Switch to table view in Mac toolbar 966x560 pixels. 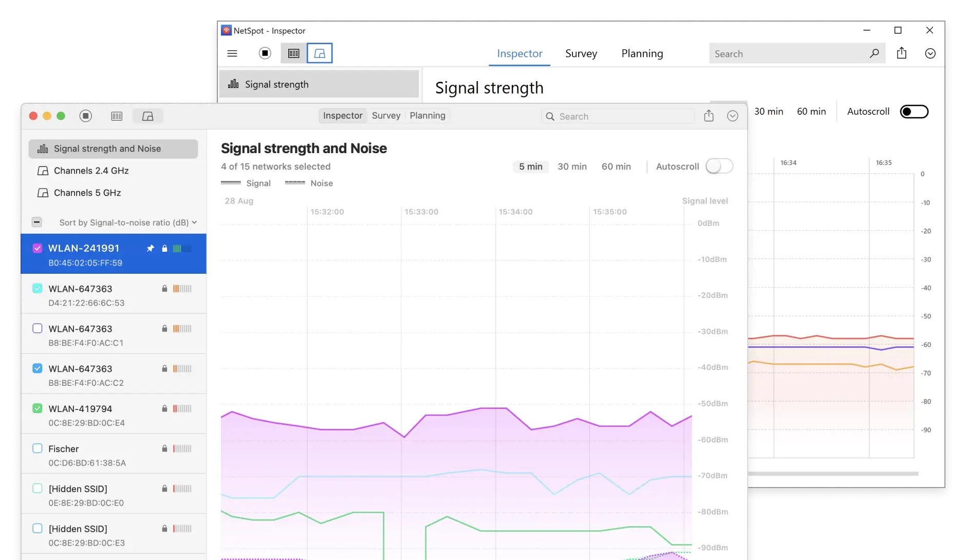click(117, 116)
